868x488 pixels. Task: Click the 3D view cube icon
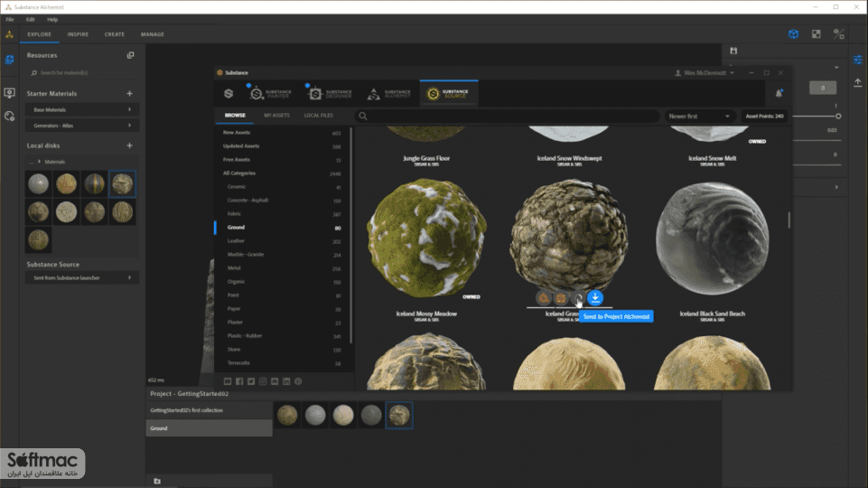point(793,34)
